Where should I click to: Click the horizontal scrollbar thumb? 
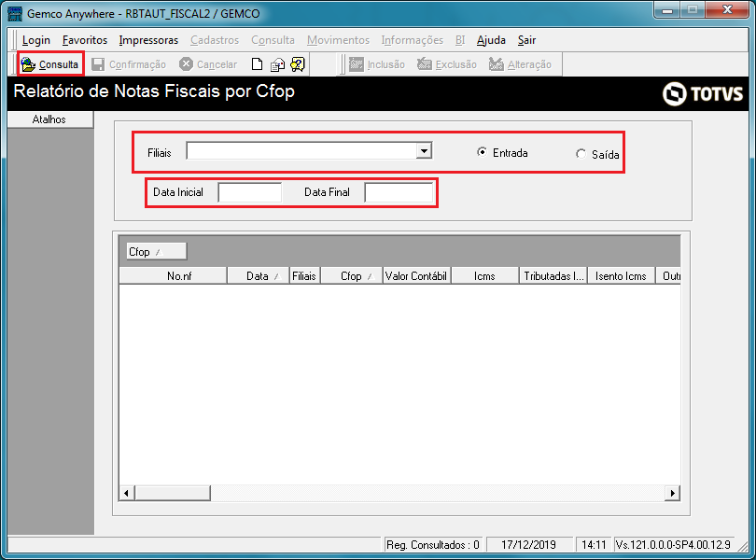pos(173,493)
